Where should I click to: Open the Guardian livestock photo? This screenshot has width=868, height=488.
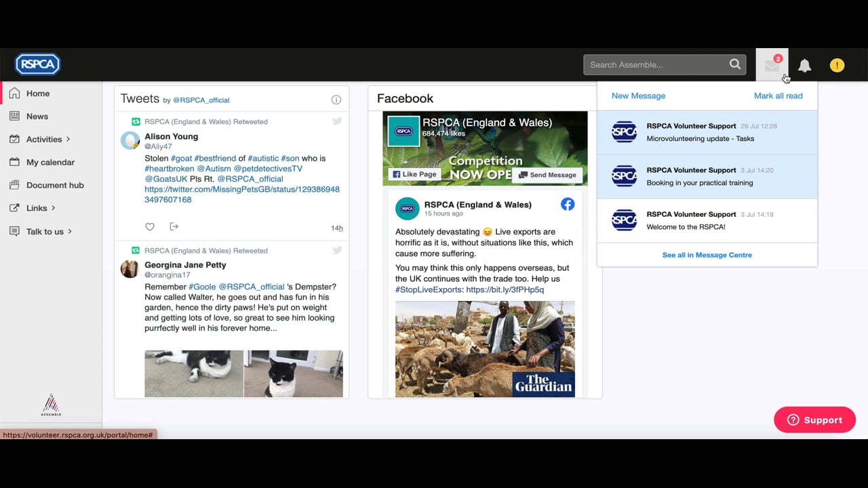coord(485,349)
